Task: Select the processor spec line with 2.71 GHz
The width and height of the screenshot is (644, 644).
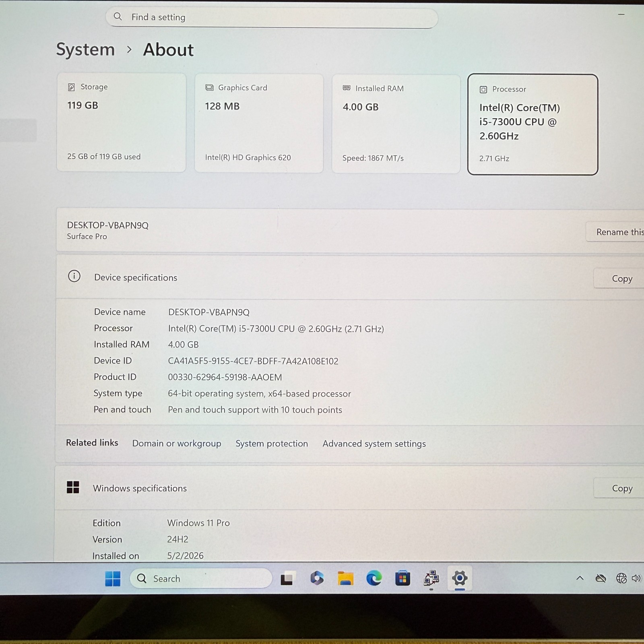Action: point(276,329)
